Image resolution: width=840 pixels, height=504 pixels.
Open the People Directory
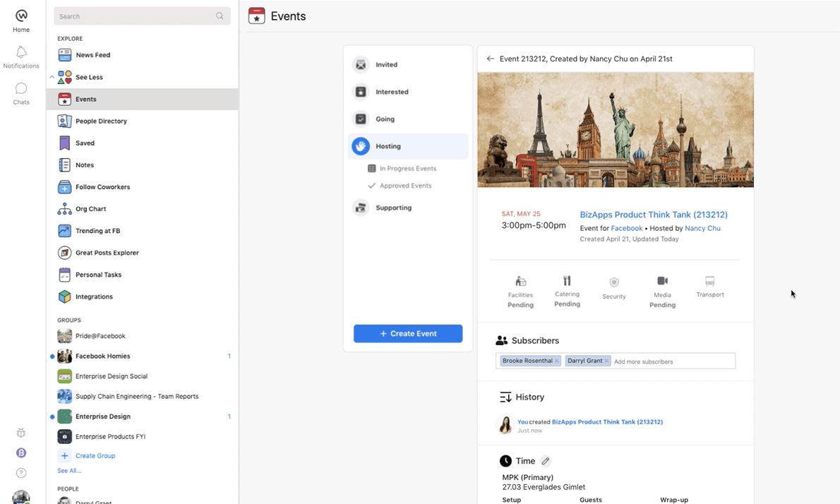[x=142, y=121]
